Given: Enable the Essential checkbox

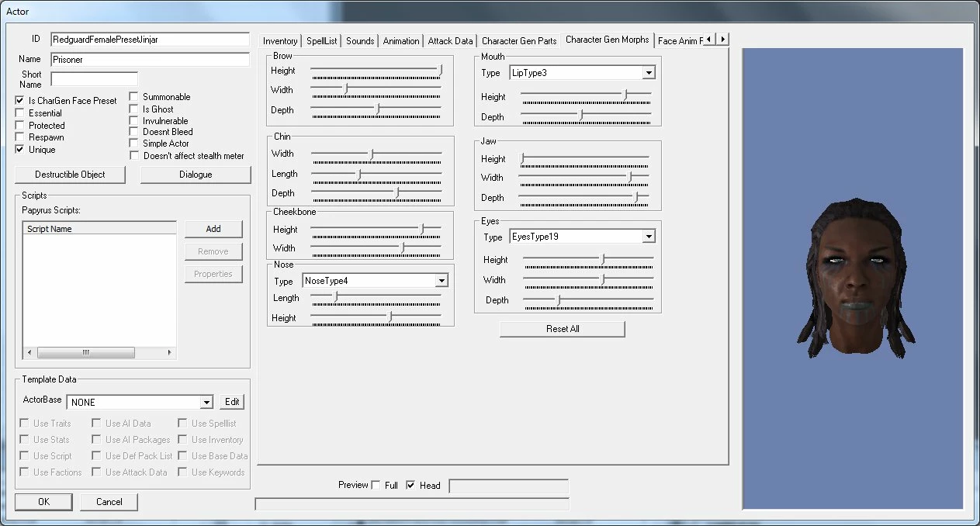Looking at the screenshot, I should point(19,113).
